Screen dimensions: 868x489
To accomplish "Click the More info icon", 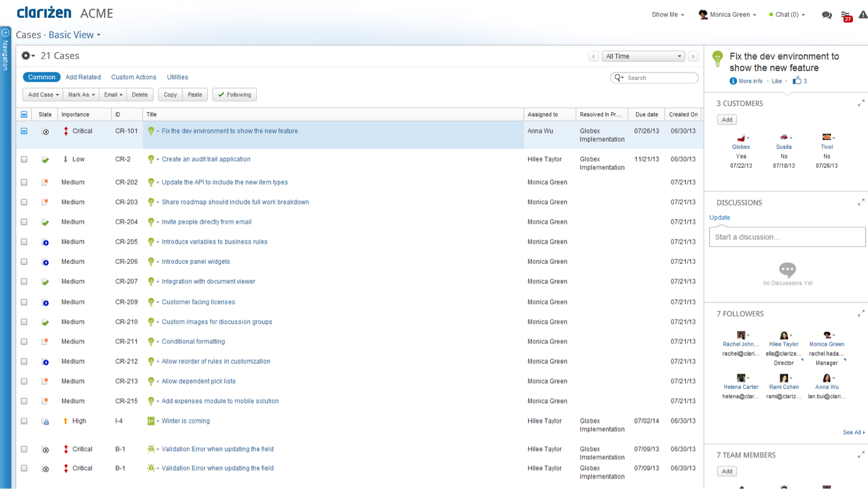I will [x=733, y=81].
